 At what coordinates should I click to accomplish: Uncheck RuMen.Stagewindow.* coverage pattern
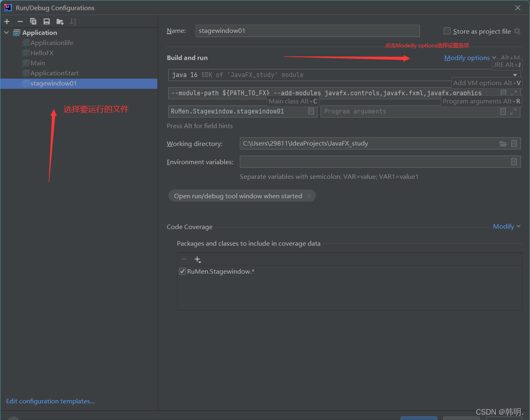click(x=183, y=272)
